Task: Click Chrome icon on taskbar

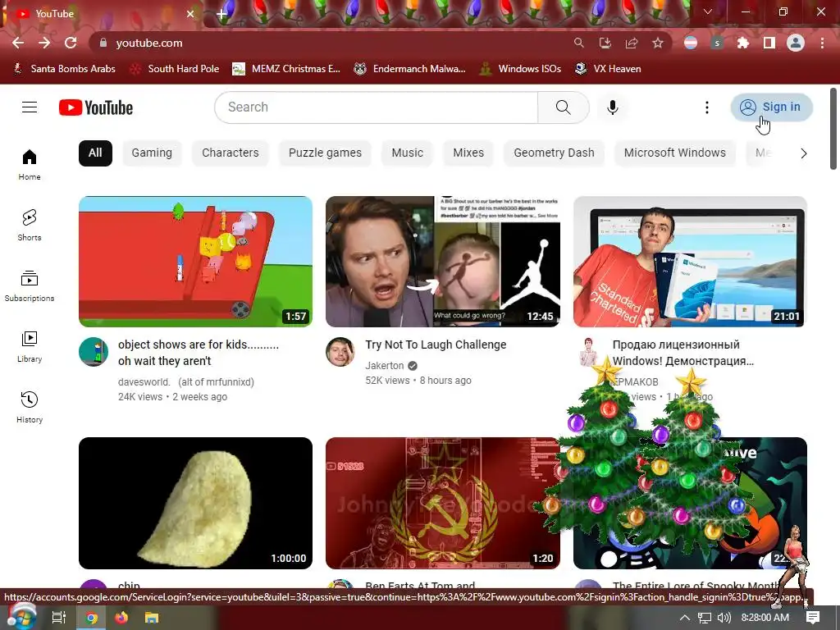Action: pyautogui.click(x=92, y=618)
